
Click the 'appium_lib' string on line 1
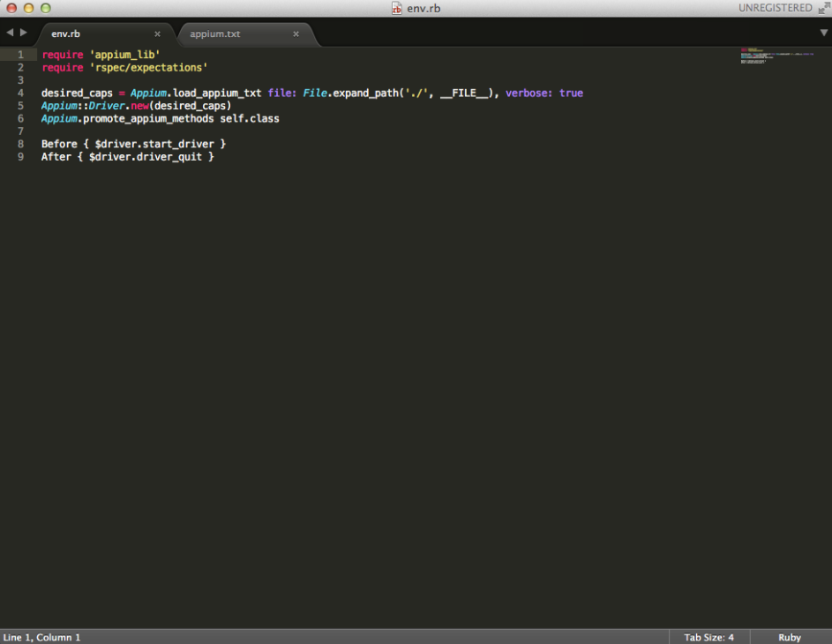(x=124, y=55)
